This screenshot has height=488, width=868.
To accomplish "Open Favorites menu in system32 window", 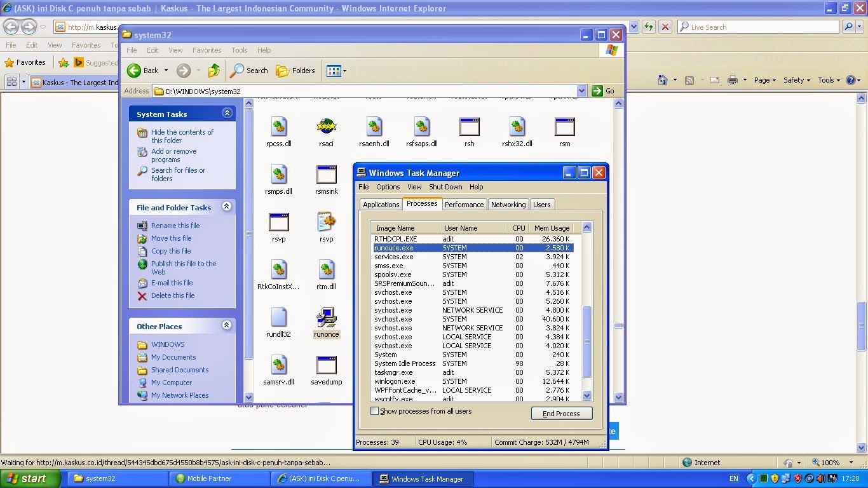I will coord(207,50).
